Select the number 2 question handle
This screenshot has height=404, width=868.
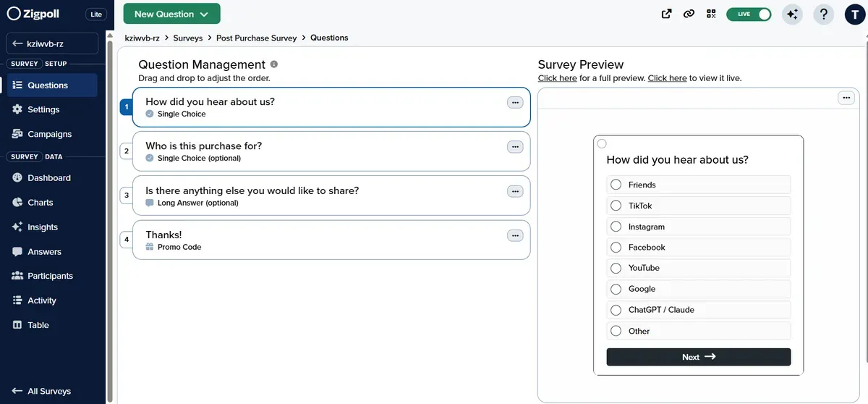(127, 151)
